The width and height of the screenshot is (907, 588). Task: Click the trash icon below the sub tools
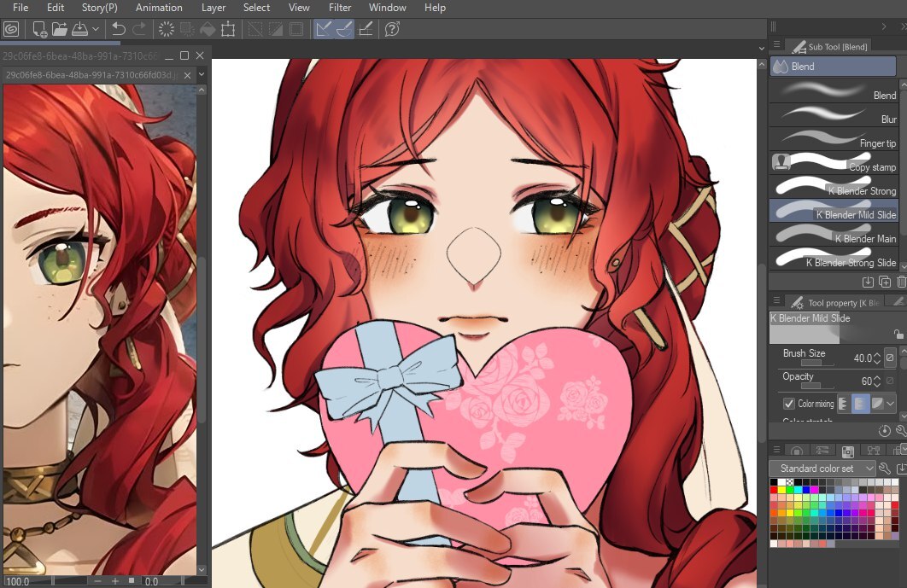[900, 282]
